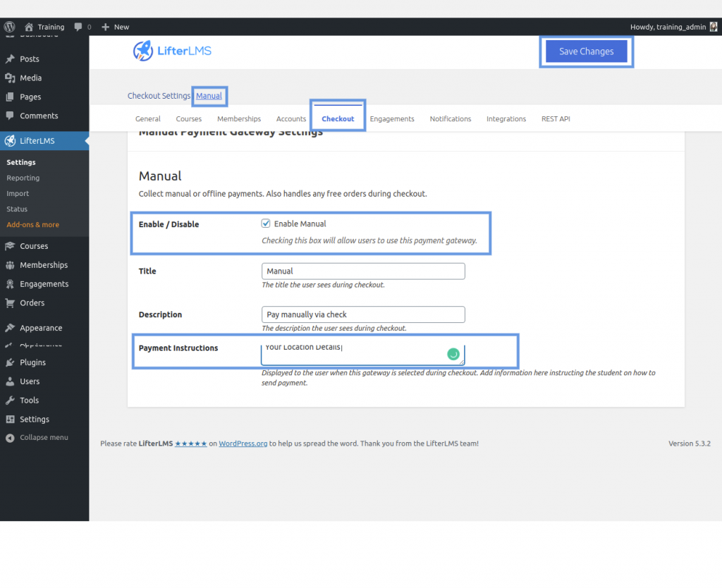Select the Checkout tab
The height and width of the screenshot is (588, 722).
338,118
